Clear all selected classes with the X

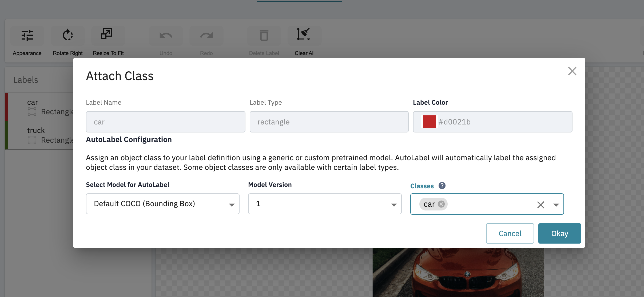pos(541,205)
